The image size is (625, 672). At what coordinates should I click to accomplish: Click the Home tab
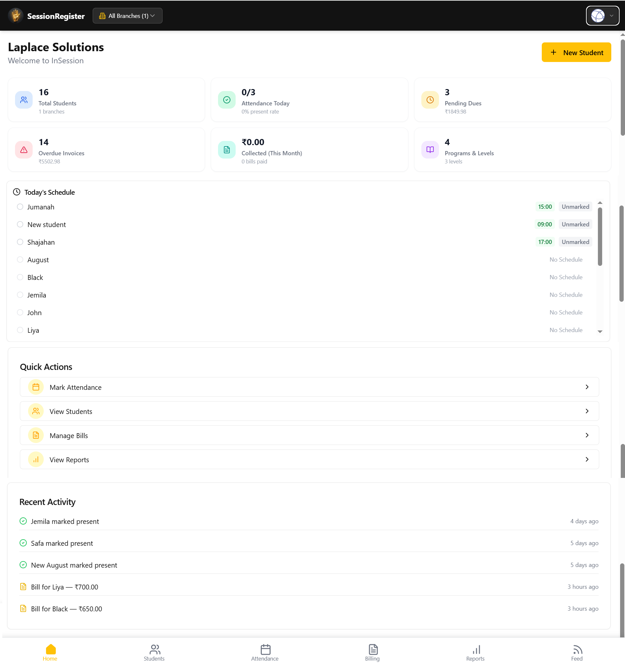click(x=50, y=653)
